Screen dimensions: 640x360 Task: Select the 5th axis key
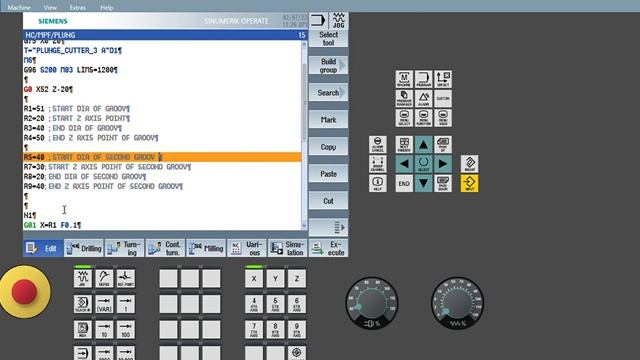coord(275,304)
